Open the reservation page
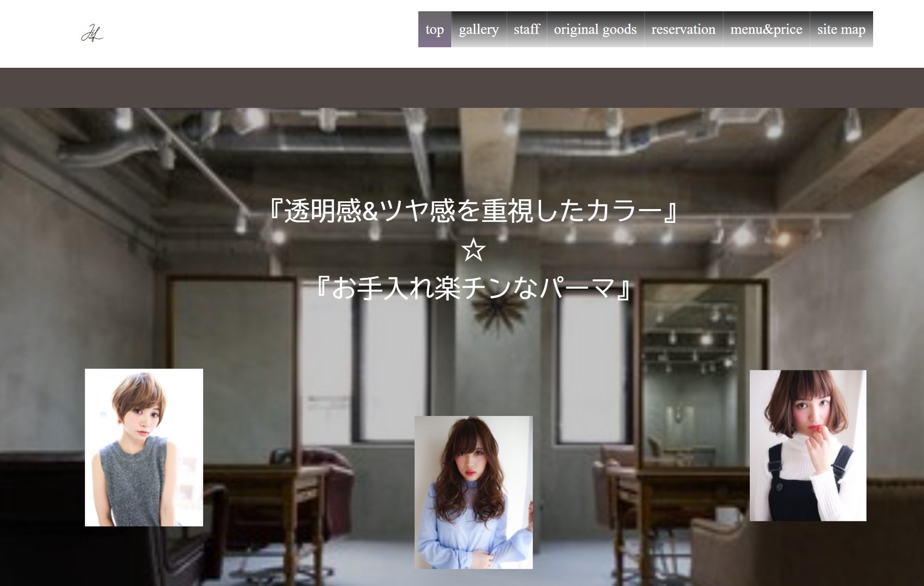Image resolution: width=924 pixels, height=586 pixels. [x=683, y=29]
